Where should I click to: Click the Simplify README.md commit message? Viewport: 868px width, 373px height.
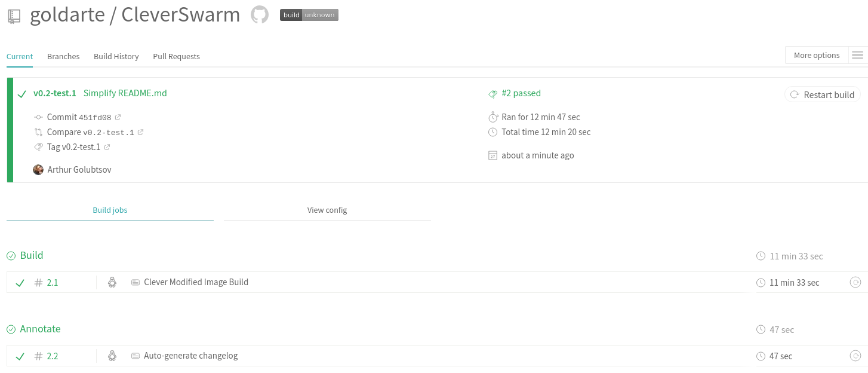tap(125, 93)
